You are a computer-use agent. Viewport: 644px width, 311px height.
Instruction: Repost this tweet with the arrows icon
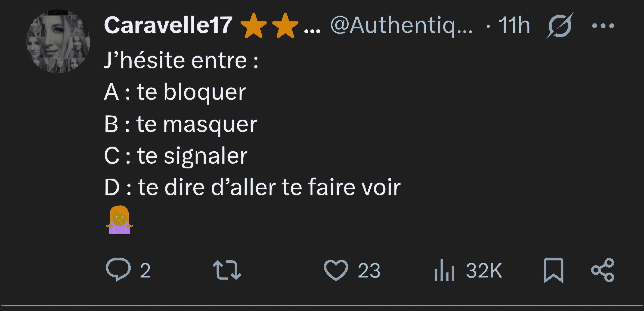tap(227, 270)
